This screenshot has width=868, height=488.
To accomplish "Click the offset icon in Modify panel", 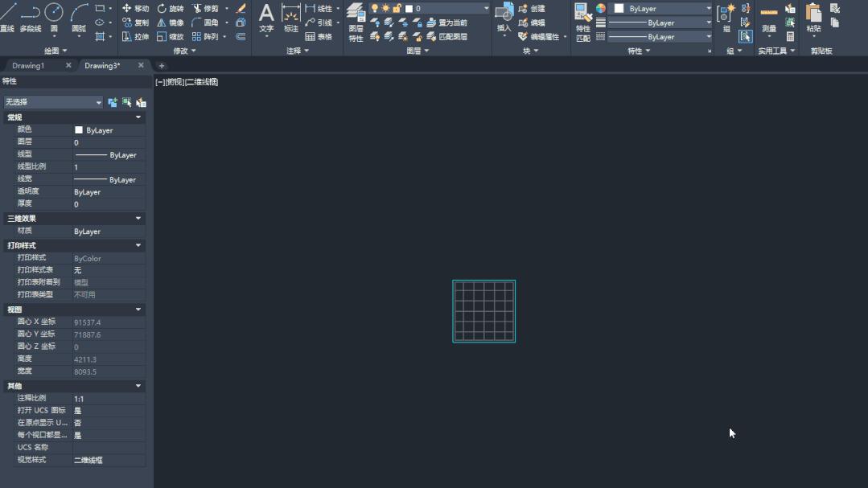I will point(241,36).
